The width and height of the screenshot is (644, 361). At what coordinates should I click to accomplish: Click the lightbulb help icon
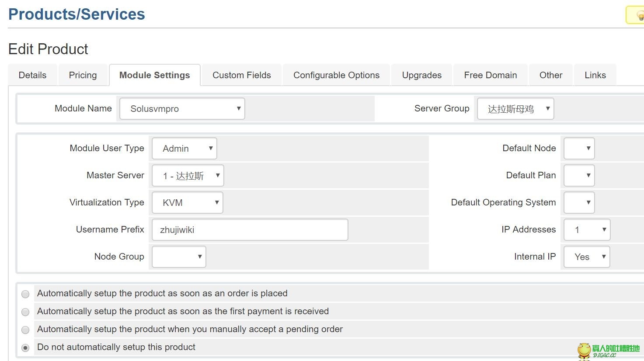click(x=640, y=16)
